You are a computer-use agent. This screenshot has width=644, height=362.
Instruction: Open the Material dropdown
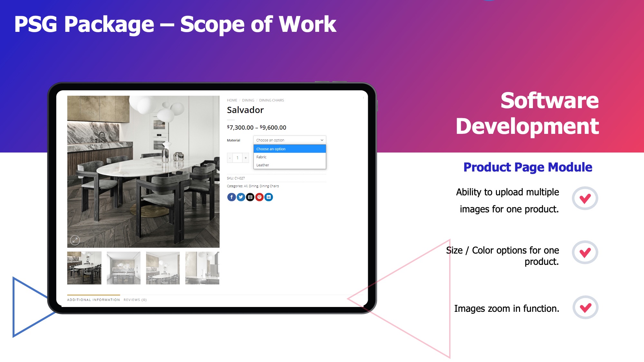click(x=289, y=140)
